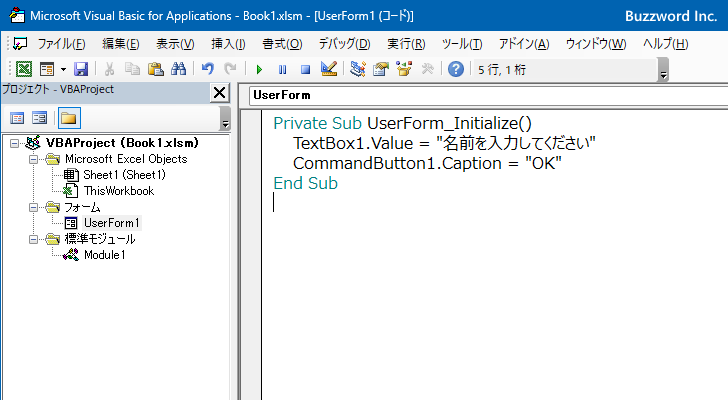Collapse the 標準モジュール folder
The image size is (728, 400).
pyautogui.click(x=33, y=239)
